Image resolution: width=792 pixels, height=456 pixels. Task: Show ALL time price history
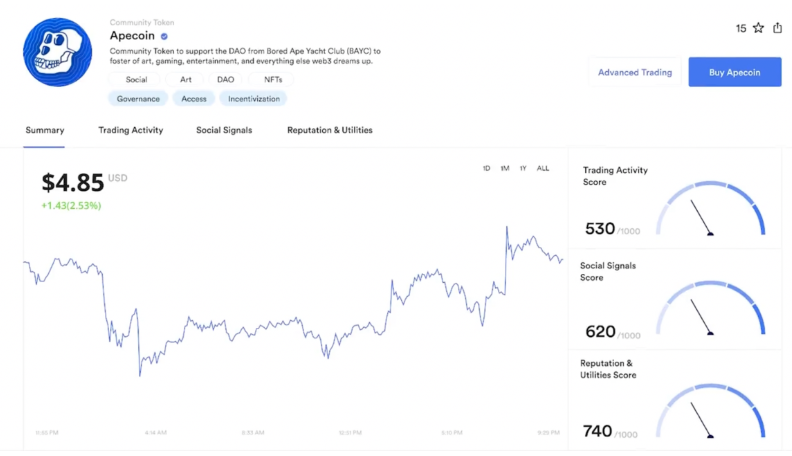click(543, 168)
